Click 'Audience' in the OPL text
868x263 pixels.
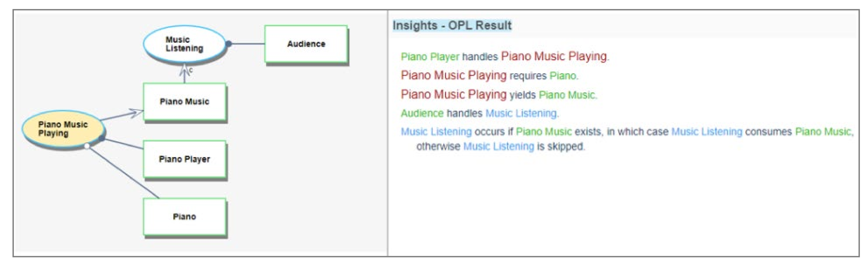pos(422,113)
